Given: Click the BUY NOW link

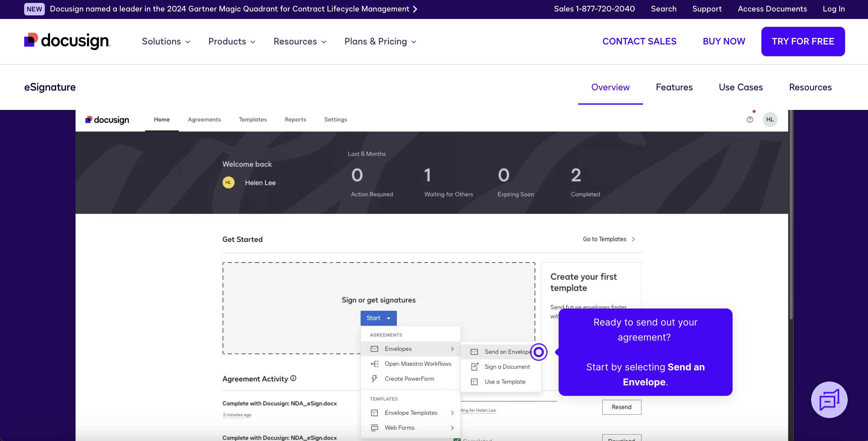Looking at the screenshot, I should coord(724,41).
